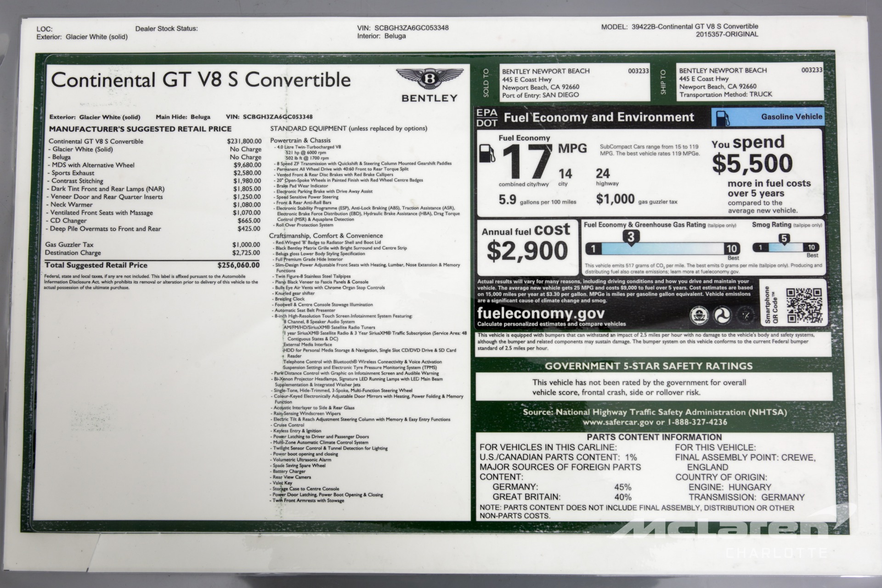Click the Continental GT V8 S Convertible title
This screenshot has height=588, width=882.
coord(201,80)
